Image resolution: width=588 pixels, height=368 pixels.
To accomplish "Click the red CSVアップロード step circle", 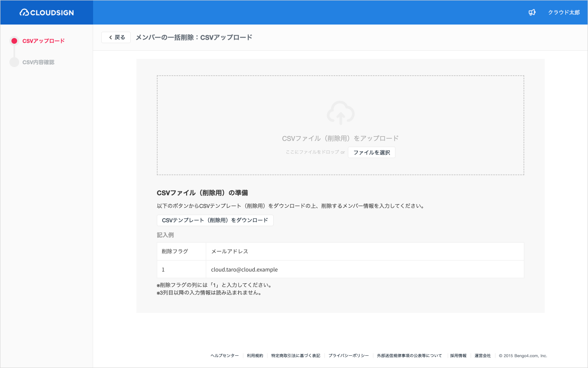I will tap(14, 41).
